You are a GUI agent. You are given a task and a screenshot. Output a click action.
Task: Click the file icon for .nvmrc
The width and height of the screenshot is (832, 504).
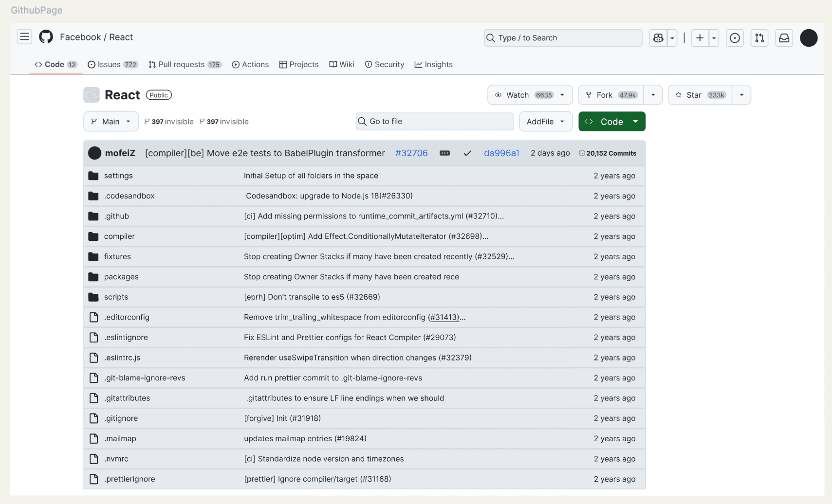(x=93, y=459)
